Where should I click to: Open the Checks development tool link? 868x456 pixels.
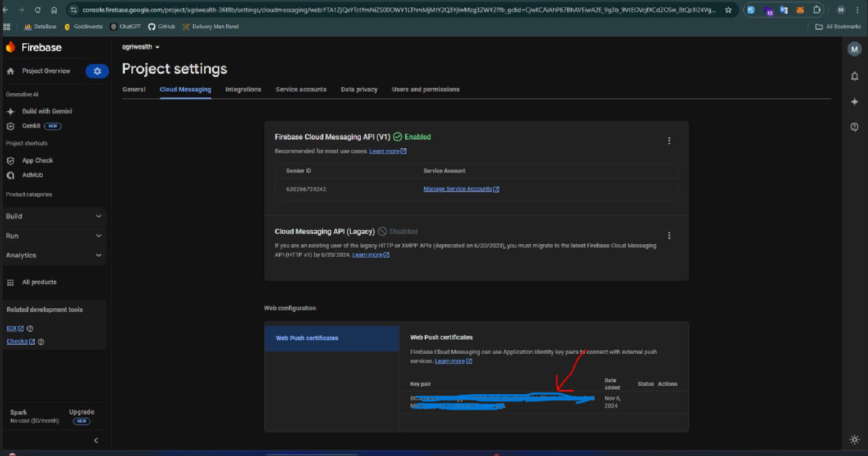click(x=21, y=341)
